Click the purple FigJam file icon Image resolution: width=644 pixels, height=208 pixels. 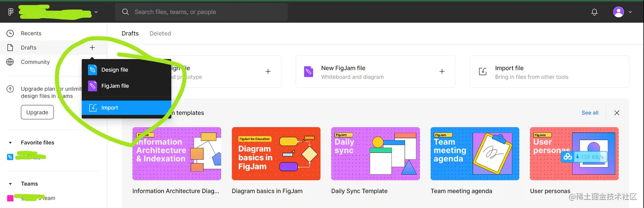point(92,86)
